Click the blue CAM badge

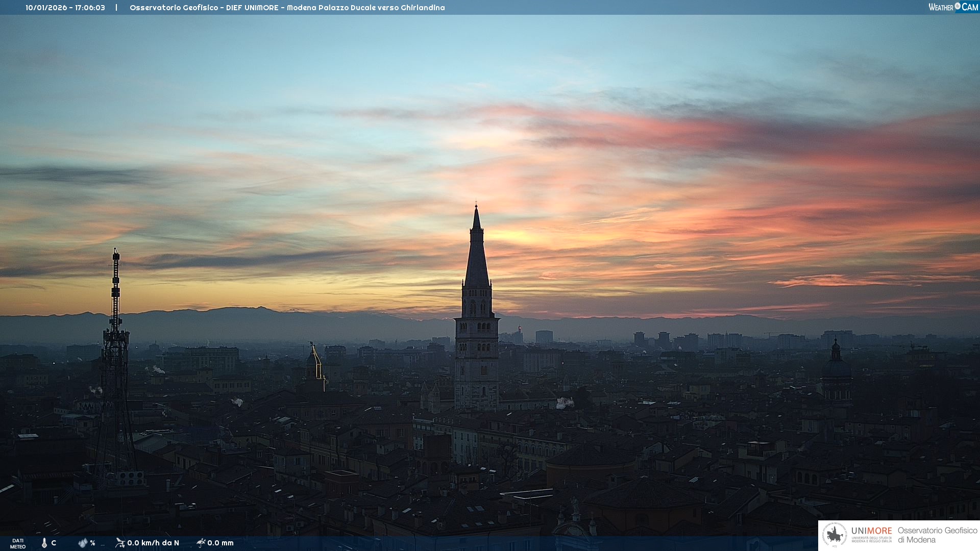pos(969,7)
